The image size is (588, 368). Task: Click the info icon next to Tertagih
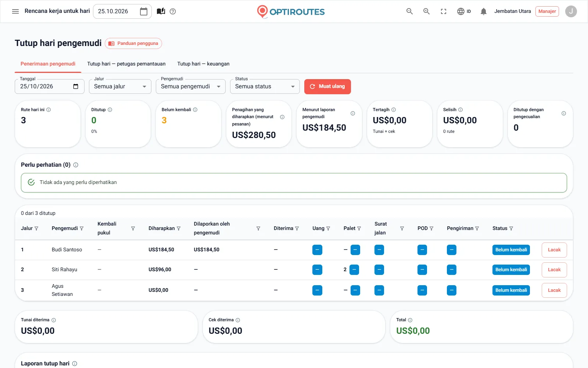(x=394, y=110)
